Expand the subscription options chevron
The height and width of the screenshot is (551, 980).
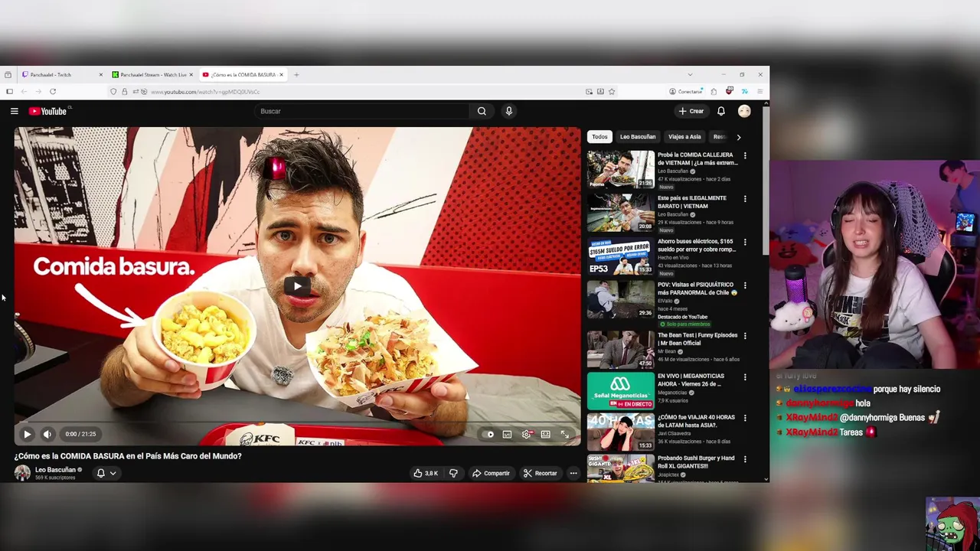pos(113,473)
